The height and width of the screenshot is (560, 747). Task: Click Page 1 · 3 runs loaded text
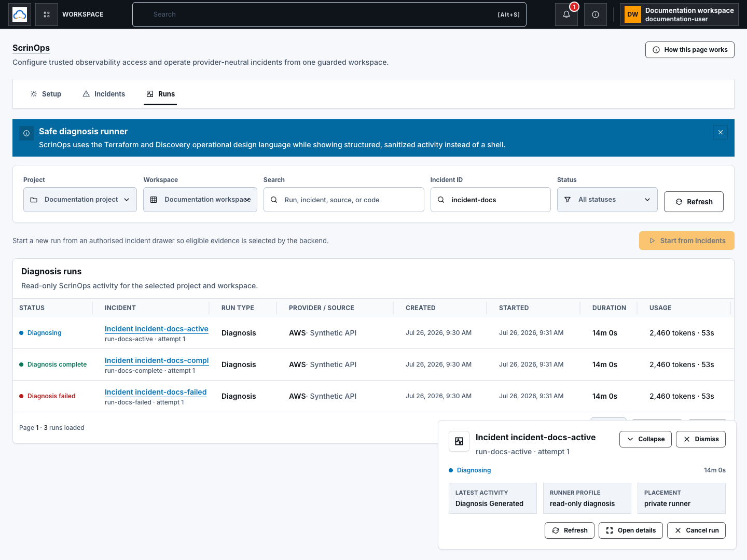[52, 428]
